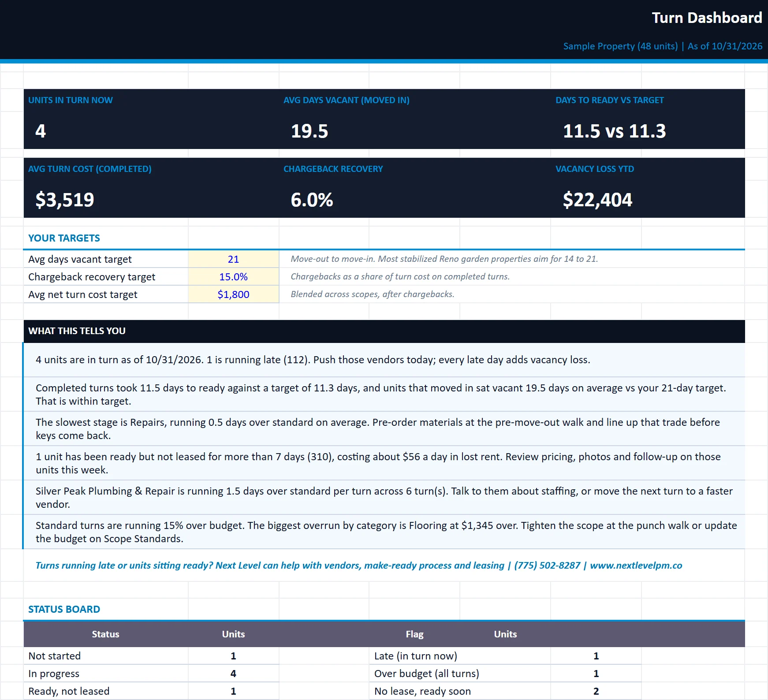Screen dimensions: 768x700
Task: Select the '1 unit has been ready' insight
Action: (384, 463)
